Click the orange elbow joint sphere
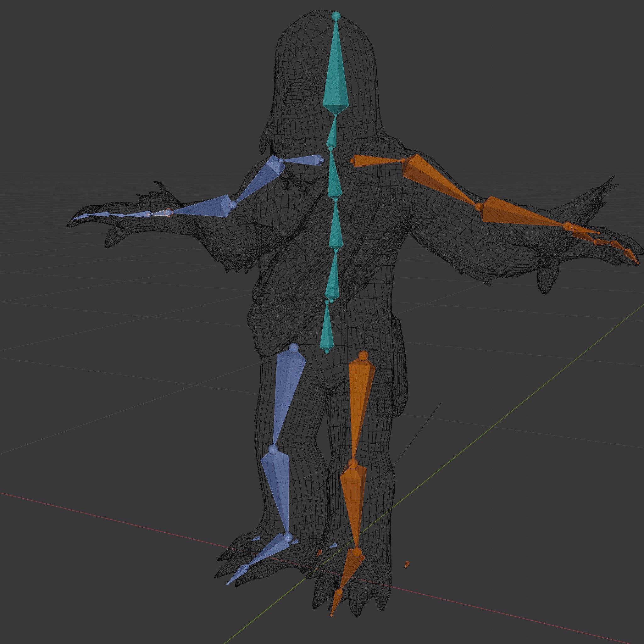This screenshot has height=644, width=644. [x=479, y=207]
